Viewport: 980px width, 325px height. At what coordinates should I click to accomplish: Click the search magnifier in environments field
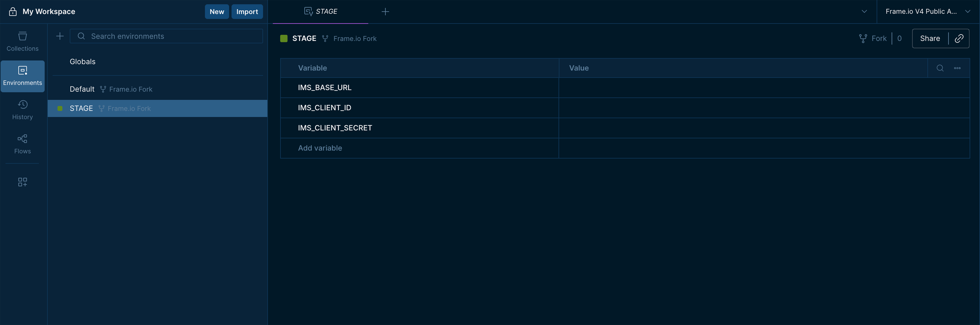pyautogui.click(x=81, y=36)
